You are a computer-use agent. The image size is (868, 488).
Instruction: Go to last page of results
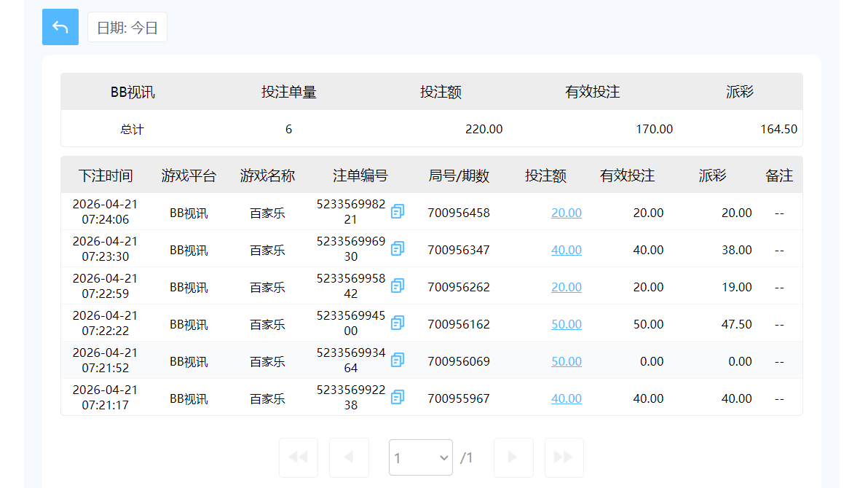564,457
